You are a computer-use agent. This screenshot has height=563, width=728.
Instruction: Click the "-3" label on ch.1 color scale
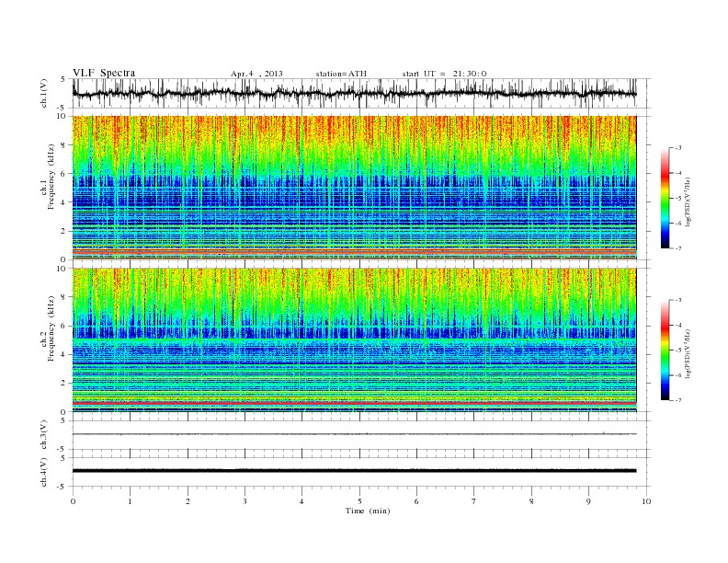click(678, 148)
